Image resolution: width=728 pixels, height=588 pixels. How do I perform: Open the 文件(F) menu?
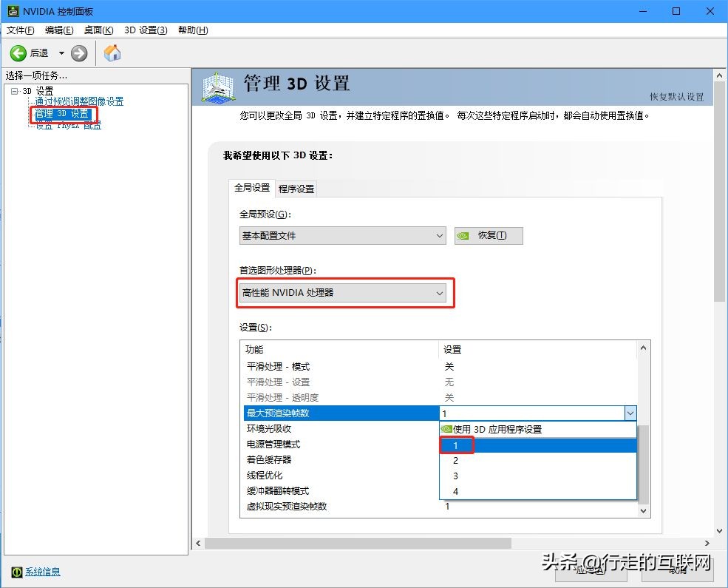[18, 30]
